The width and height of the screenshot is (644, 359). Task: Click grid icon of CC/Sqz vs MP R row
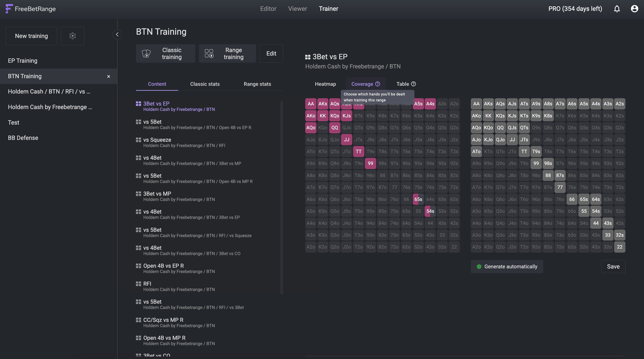pyautogui.click(x=138, y=320)
